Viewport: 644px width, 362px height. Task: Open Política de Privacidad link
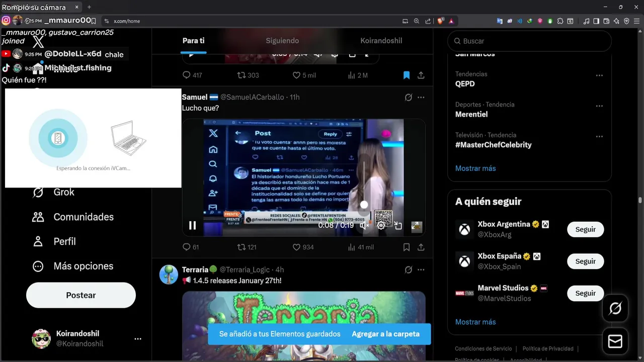pos(548,348)
